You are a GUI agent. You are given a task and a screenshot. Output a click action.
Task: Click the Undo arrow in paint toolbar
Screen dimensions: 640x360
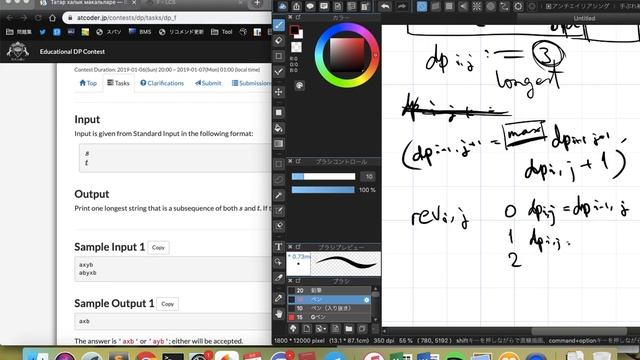tap(385, 6)
